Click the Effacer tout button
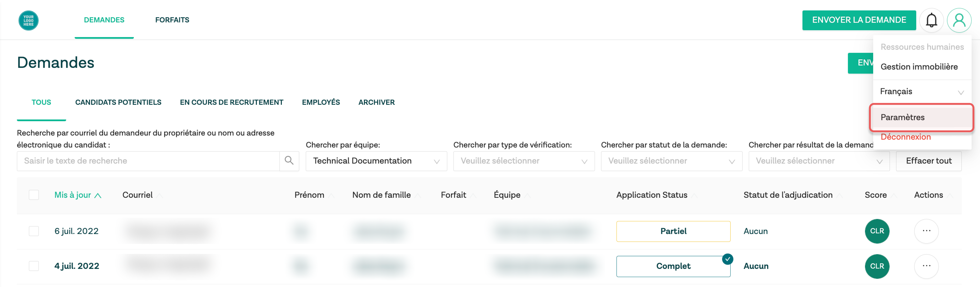 click(x=929, y=161)
